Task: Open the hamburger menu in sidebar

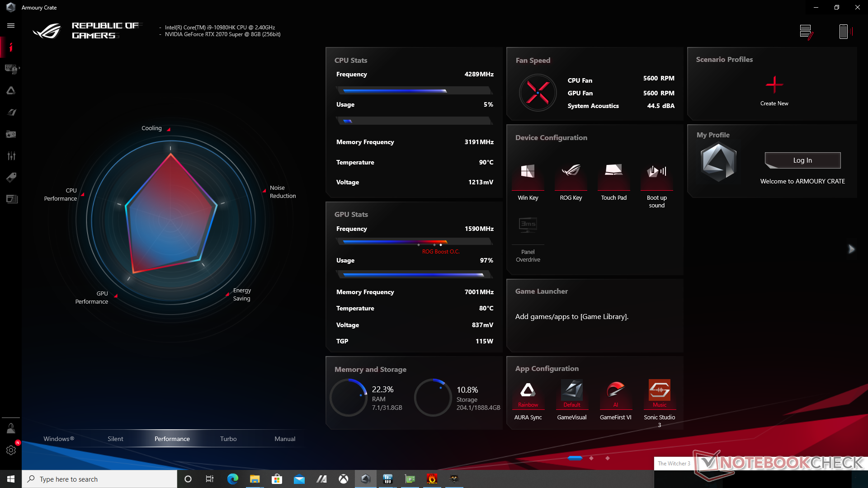Action: coord(11,26)
